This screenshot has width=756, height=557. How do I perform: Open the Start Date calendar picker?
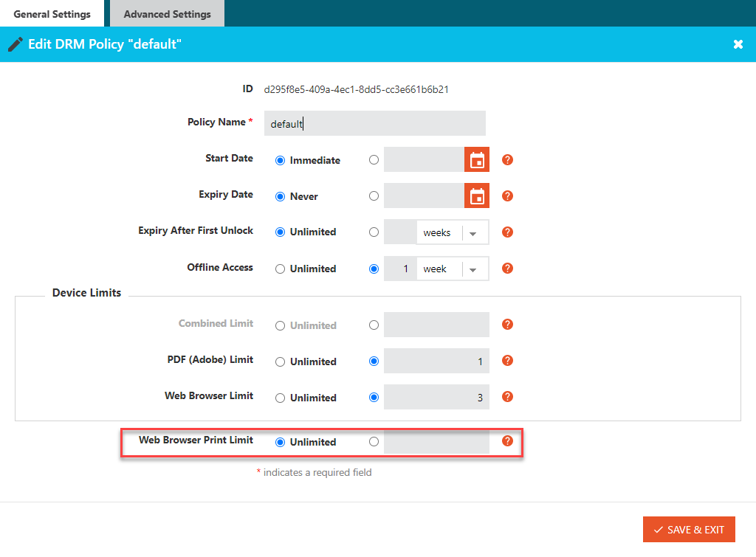(477, 159)
